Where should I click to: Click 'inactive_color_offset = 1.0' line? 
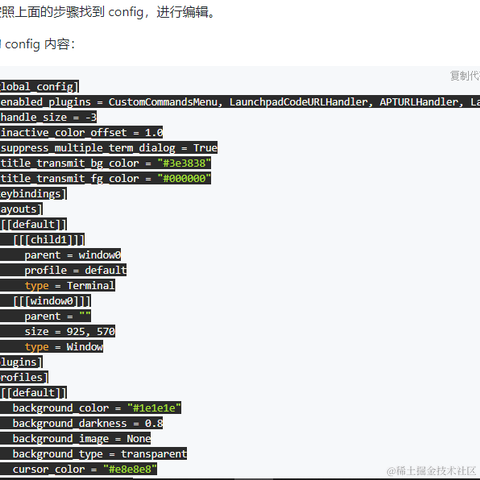[x=81, y=132]
